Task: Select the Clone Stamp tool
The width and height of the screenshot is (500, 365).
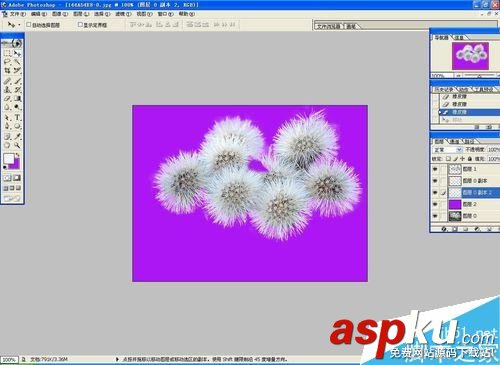Action: pyautogui.click(x=7, y=90)
